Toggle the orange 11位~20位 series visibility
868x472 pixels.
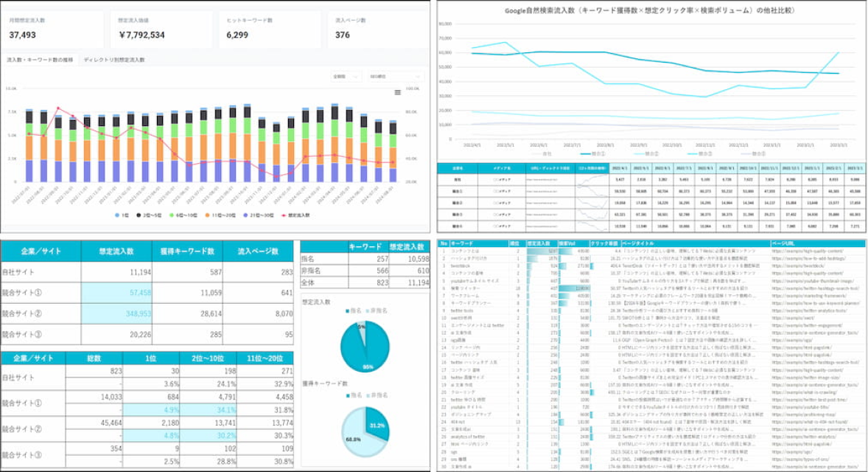pos(209,215)
